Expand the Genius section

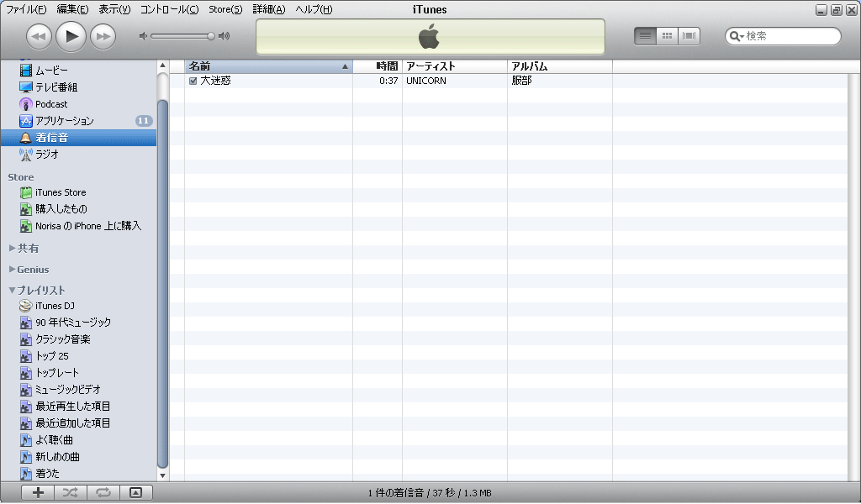click(x=12, y=270)
